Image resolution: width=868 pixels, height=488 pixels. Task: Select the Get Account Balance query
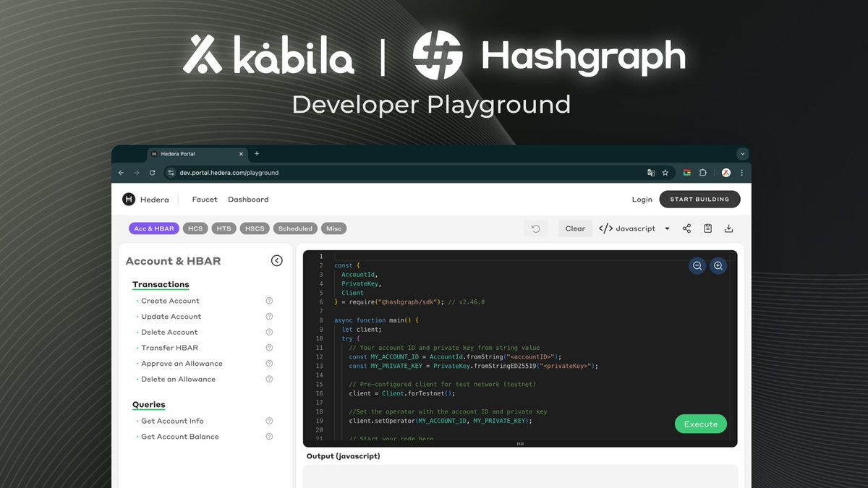click(x=179, y=437)
